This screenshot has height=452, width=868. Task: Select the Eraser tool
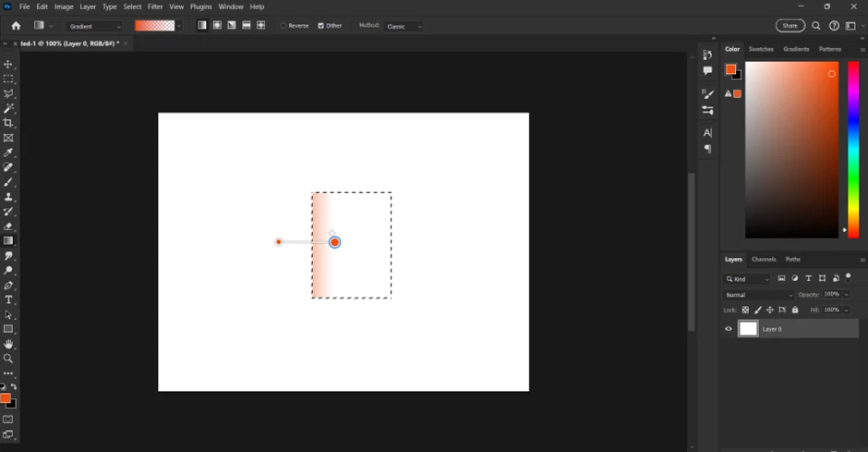point(8,226)
